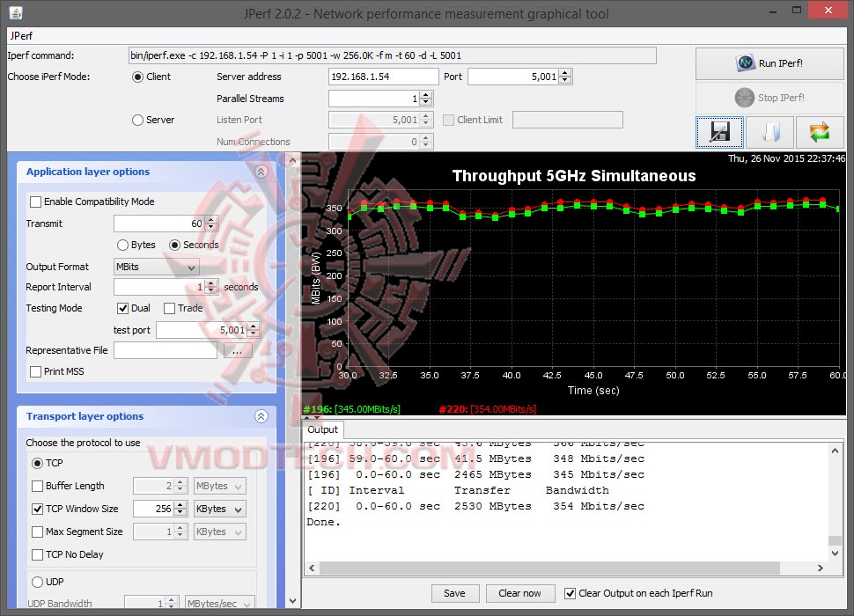Screen dimensions: 854x616
Task: Uncheck the Dual testing mode
Action: coord(122,309)
